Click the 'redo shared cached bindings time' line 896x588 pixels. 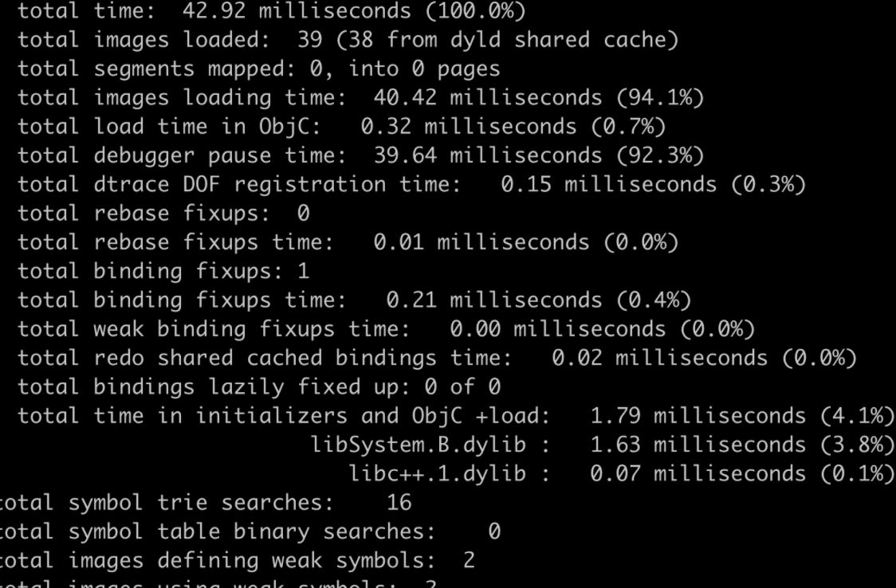click(x=437, y=358)
